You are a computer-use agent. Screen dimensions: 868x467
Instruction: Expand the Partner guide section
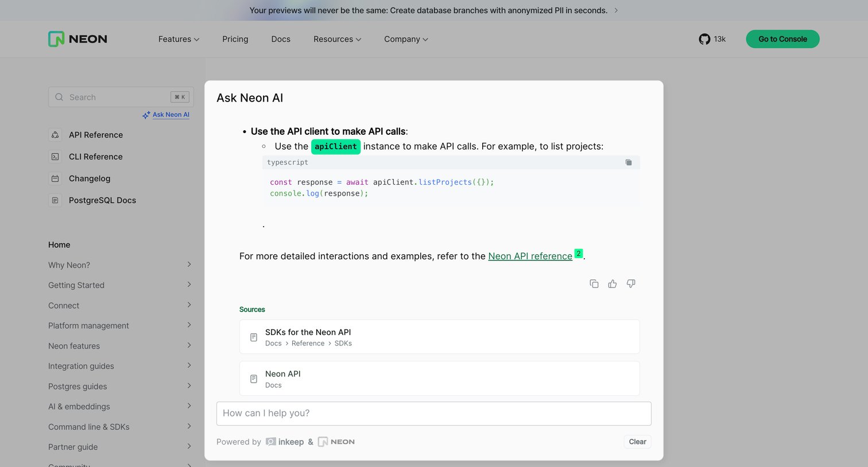coord(189,446)
